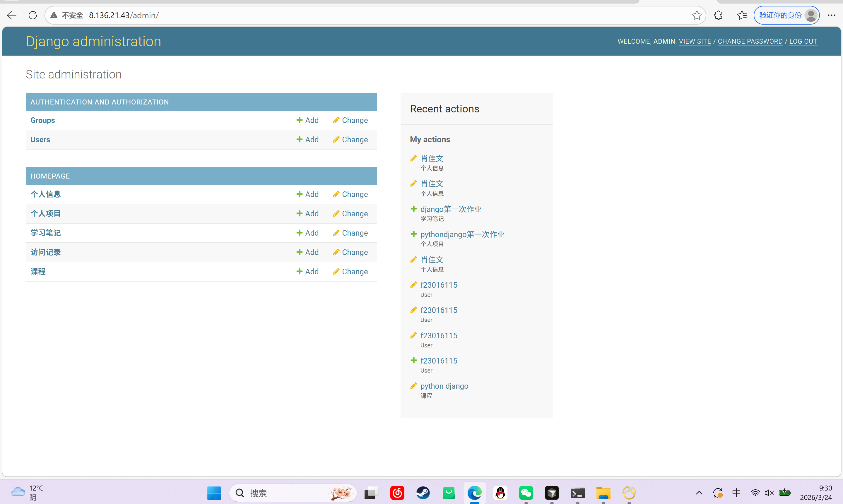Screen dimensions: 843x504
Task: Switch to Microsoft Edge in the taskbar
Action: (474, 493)
